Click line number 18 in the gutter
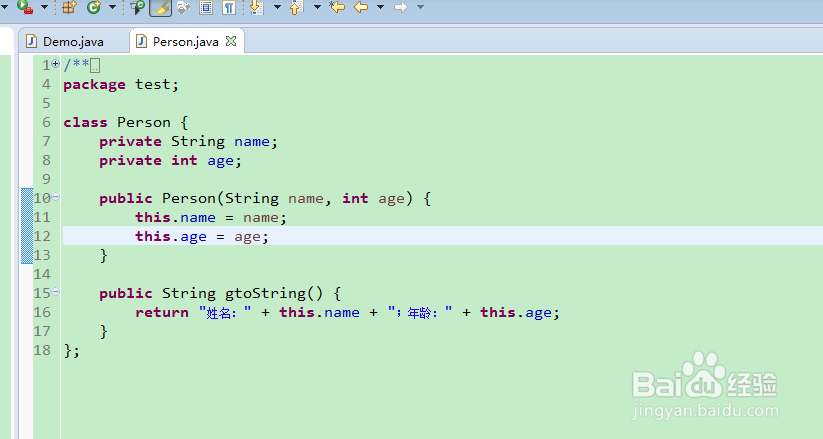Viewport: 823px width, 439px height. click(x=43, y=350)
